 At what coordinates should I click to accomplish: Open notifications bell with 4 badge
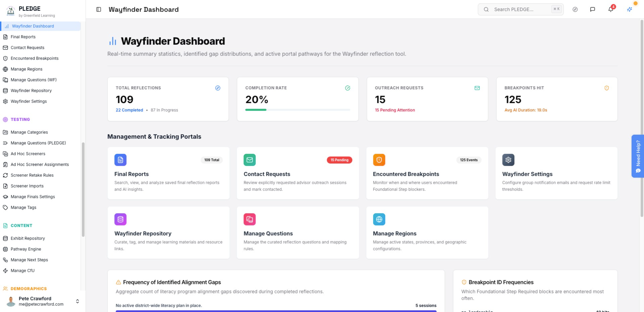611,9
